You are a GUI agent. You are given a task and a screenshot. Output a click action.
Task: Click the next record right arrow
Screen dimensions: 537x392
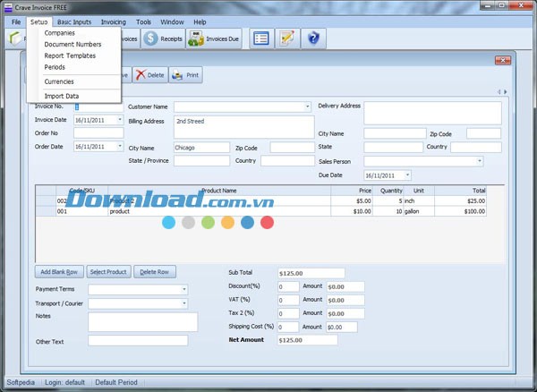click(x=505, y=92)
